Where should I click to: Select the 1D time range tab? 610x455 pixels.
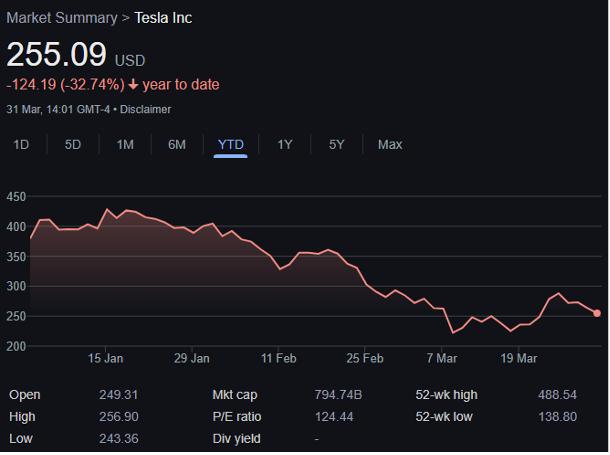pos(21,145)
